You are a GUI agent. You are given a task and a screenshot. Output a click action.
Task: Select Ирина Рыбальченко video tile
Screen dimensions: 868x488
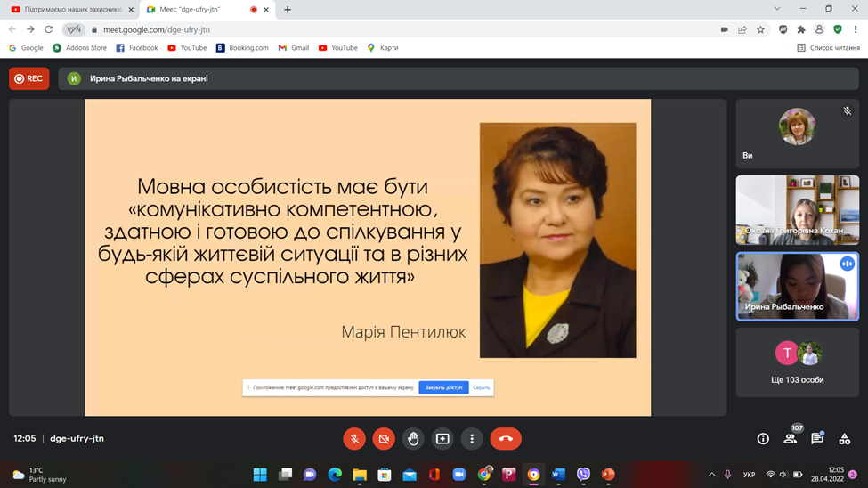[797, 287]
